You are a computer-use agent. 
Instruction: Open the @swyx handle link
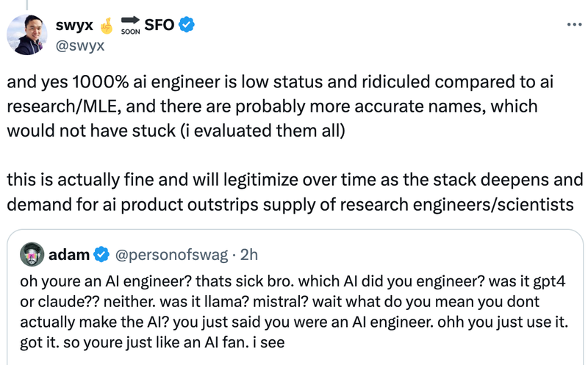click(80, 46)
